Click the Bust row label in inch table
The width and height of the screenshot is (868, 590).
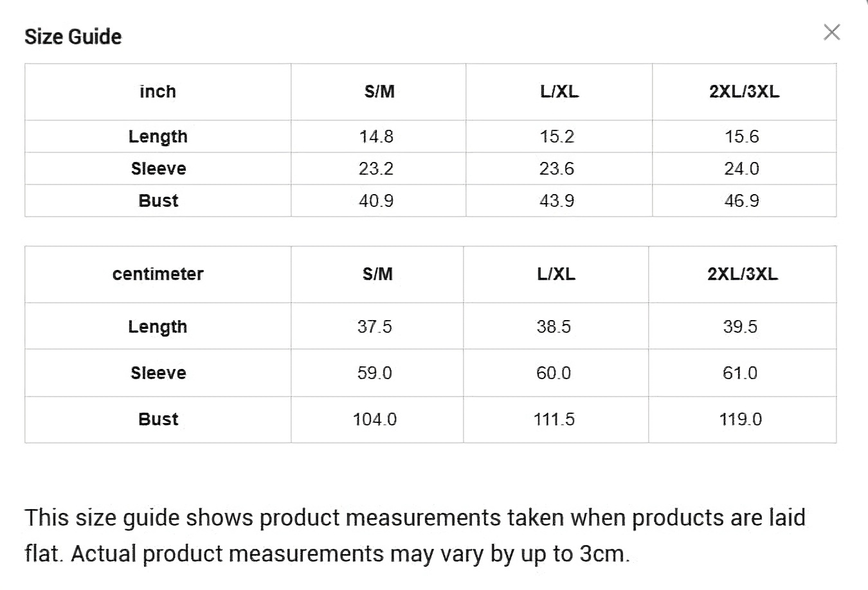(x=158, y=201)
